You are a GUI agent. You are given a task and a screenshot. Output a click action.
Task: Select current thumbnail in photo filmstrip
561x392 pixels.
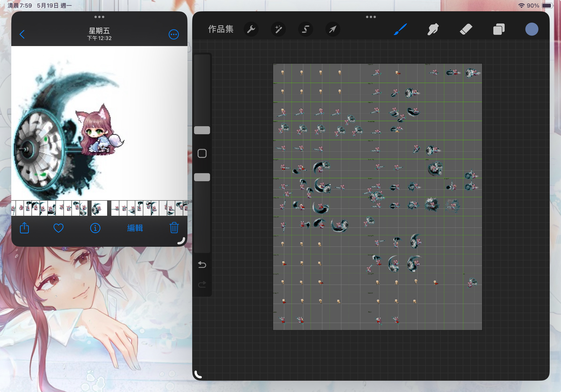point(99,208)
